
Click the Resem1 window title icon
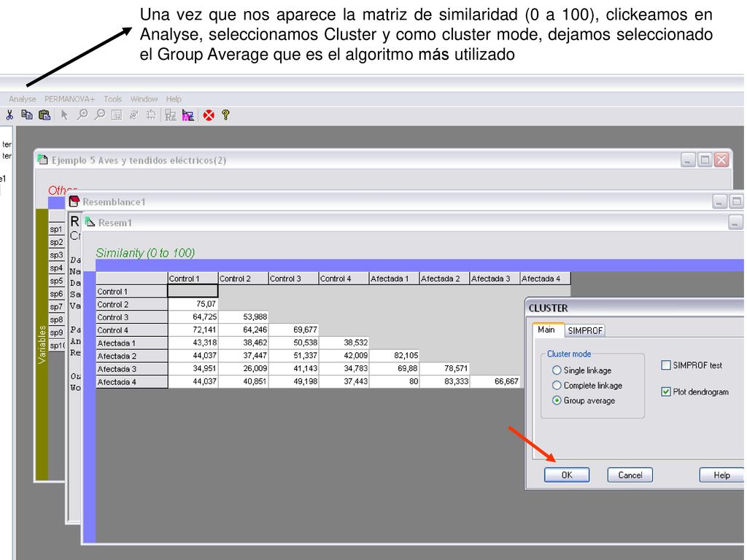(x=90, y=222)
